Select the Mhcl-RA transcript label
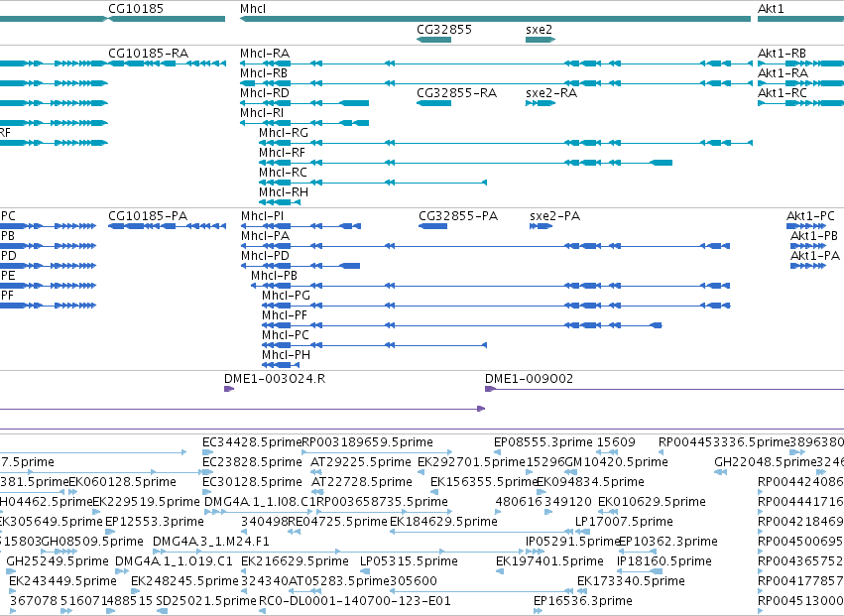Screen dimensions: 844x616 (265, 54)
